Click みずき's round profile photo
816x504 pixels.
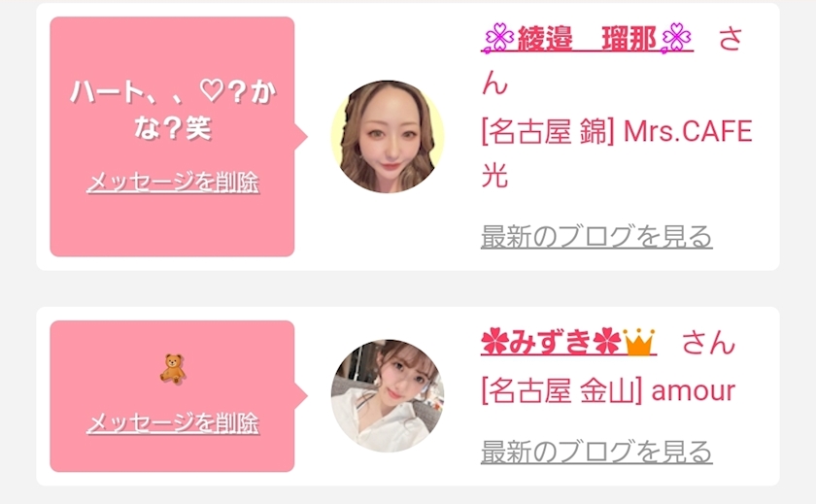pyautogui.click(x=388, y=396)
